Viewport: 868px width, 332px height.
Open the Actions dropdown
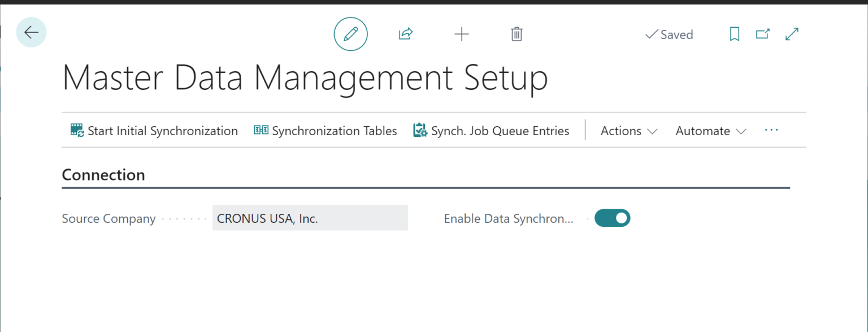(628, 131)
